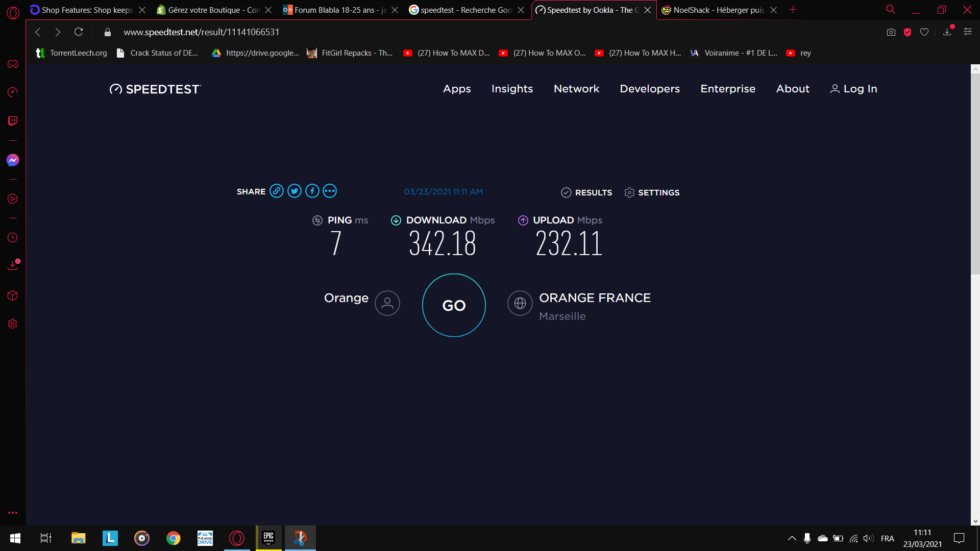The image size is (980, 551).
Task: Open FitGirl Repacks bookmark
Action: click(x=350, y=53)
